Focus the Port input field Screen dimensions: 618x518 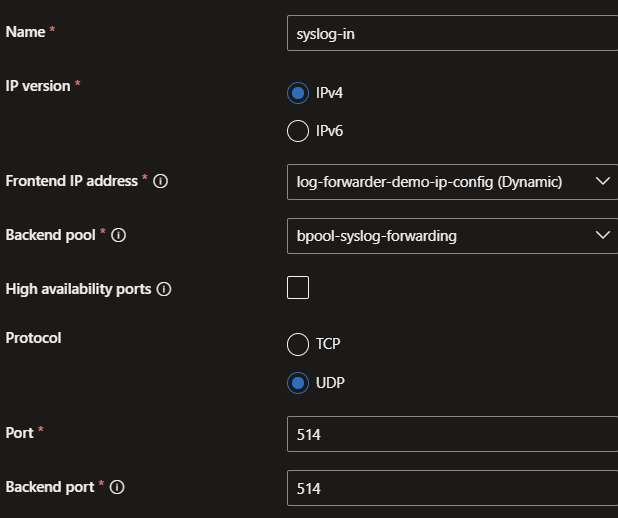tap(450, 434)
